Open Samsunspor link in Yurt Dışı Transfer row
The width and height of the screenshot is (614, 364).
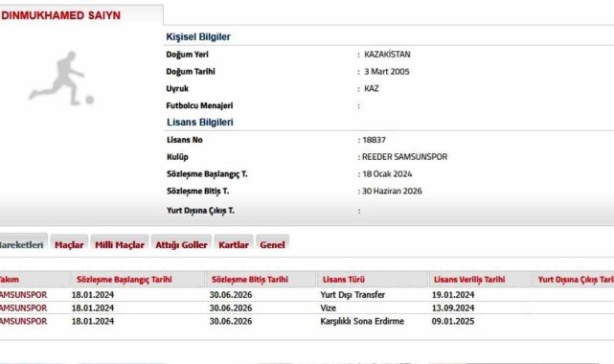23,295
